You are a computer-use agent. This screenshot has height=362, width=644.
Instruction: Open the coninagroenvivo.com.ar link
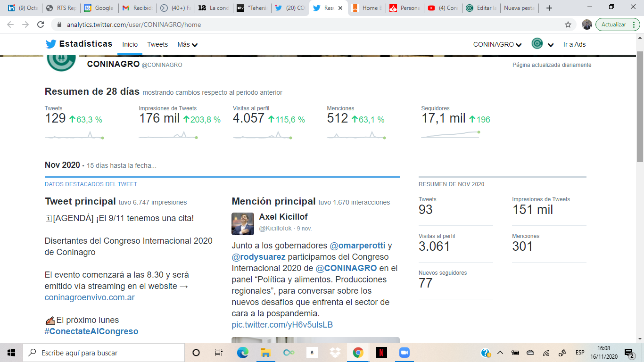point(90,297)
